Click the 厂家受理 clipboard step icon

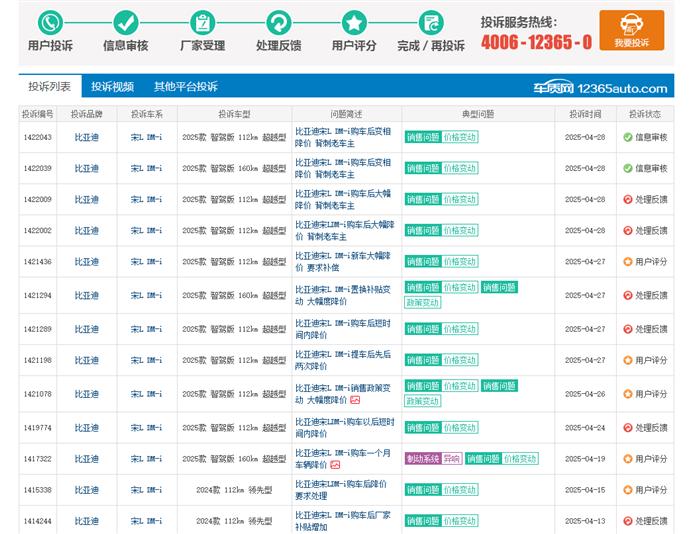[203, 22]
